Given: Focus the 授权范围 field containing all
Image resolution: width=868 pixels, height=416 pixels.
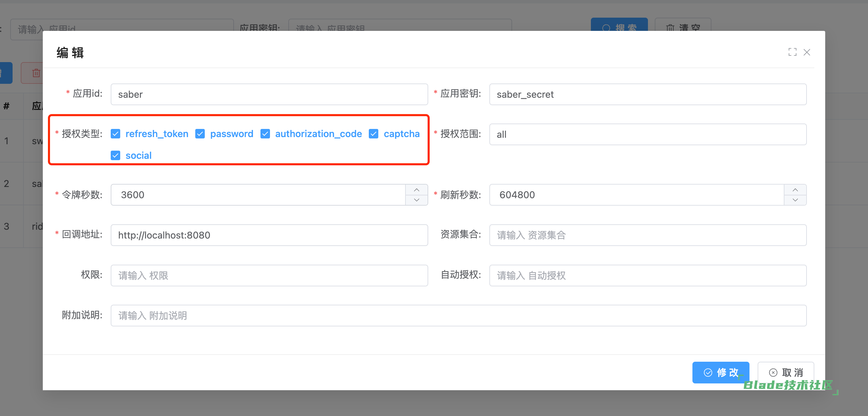Looking at the screenshot, I should coord(648,134).
